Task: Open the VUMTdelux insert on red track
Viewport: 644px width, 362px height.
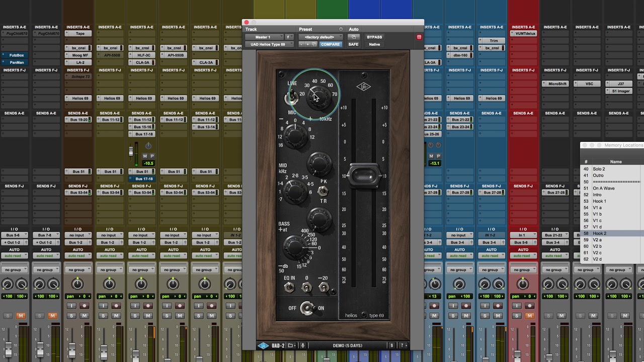Action: point(523,34)
